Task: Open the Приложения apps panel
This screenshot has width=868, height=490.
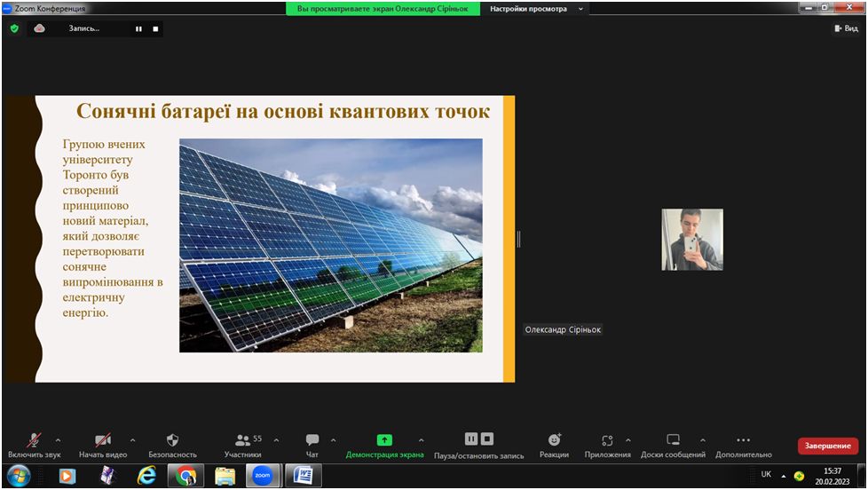Action: [x=607, y=446]
